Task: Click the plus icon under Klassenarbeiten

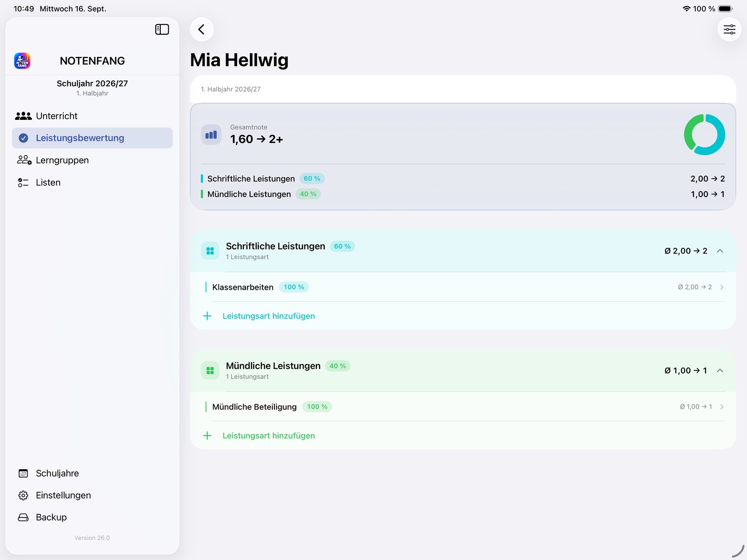Action: tap(208, 316)
